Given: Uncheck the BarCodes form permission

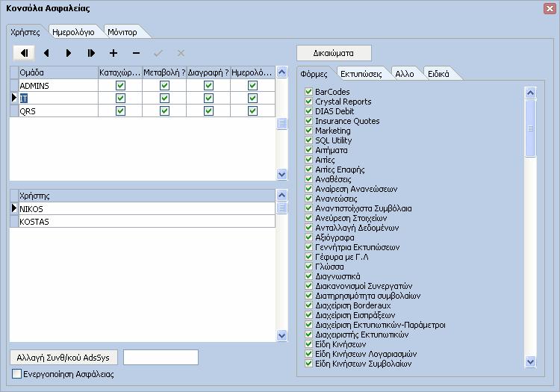Looking at the screenshot, I should [x=309, y=91].
